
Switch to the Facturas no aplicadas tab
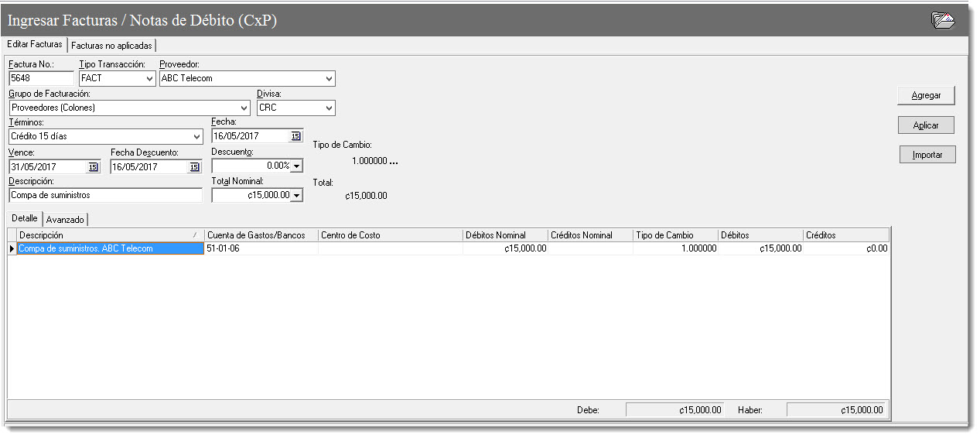pos(111,46)
